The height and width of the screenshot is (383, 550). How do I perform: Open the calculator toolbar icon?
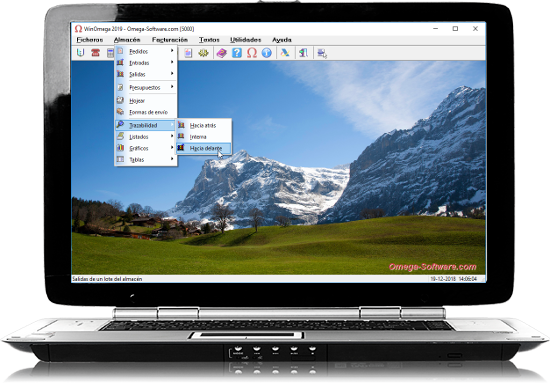click(110, 53)
